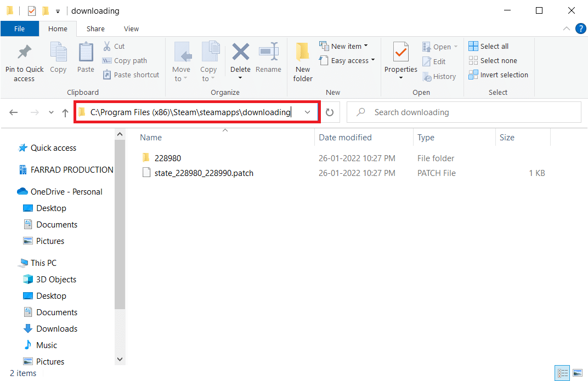
Task: Click Invert selection in ribbon
Action: coord(499,75)
